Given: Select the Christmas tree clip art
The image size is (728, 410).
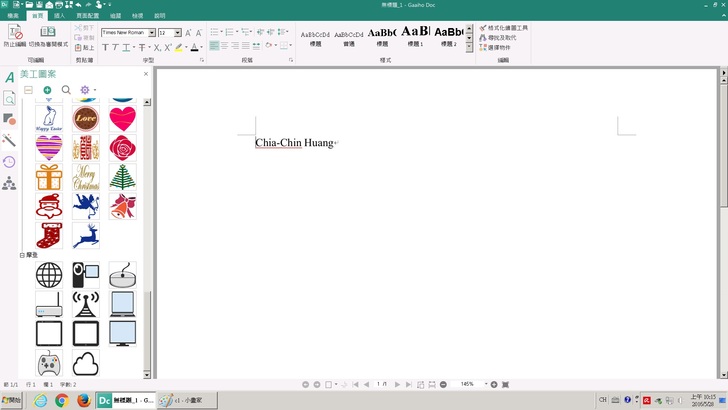Looking at the screenshot, I should (123, 177).
